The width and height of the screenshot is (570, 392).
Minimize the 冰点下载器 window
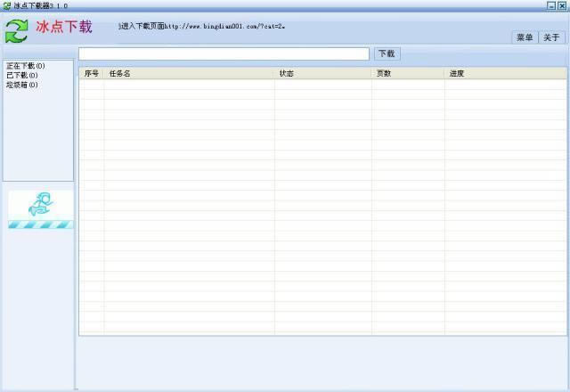click(x=551, y=5)
